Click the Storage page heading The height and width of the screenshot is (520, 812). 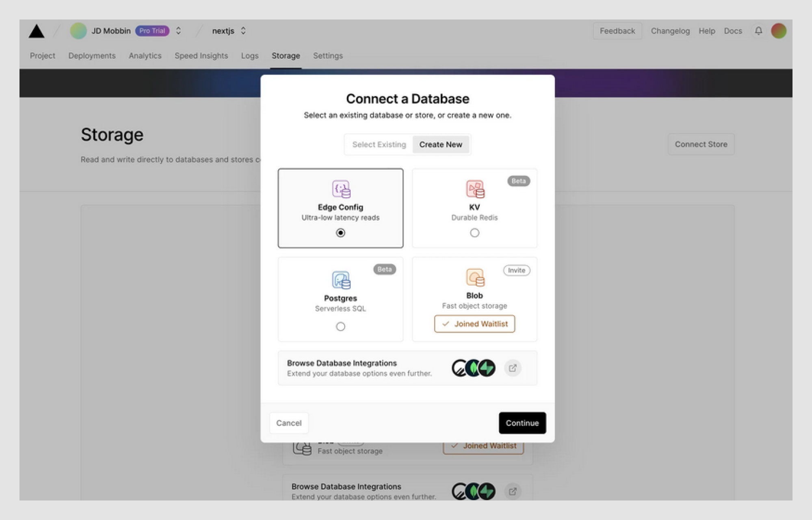coord(112,134)
